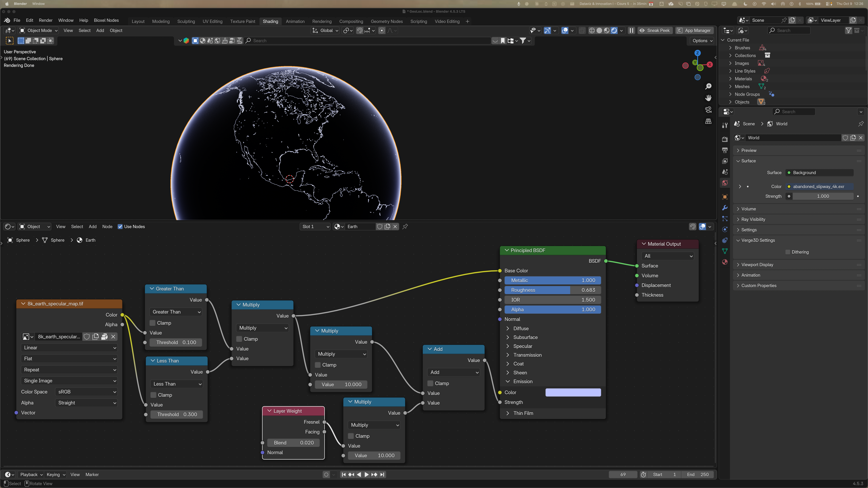Click the Emission Color swatch
The height and width of the screenshot is (488, 868).
click(573, 393)
